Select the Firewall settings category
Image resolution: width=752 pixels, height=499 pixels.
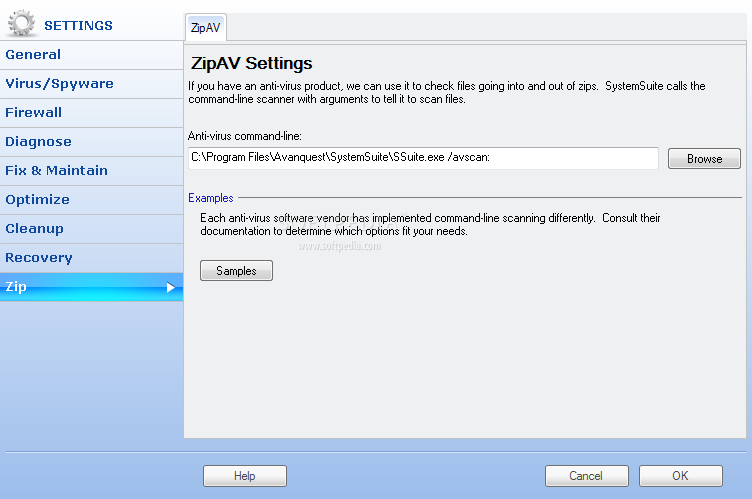coord(91,113)
